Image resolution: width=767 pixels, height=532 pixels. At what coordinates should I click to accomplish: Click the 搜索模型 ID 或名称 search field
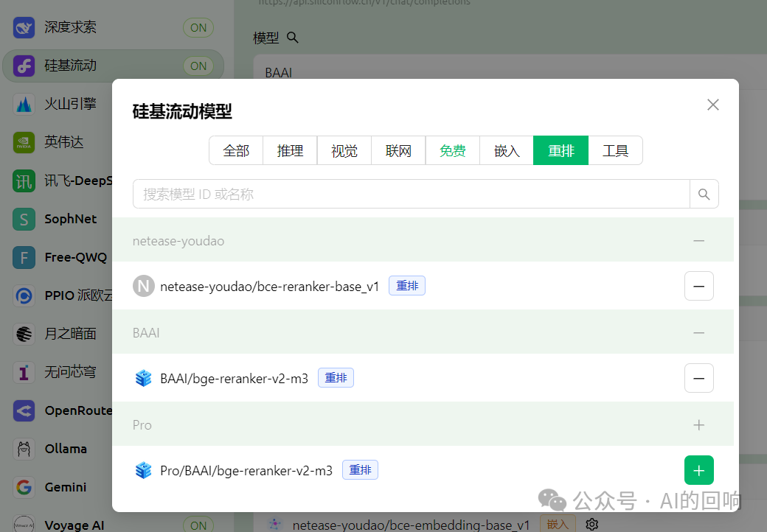pyautogui.click(x=411, y=194)
